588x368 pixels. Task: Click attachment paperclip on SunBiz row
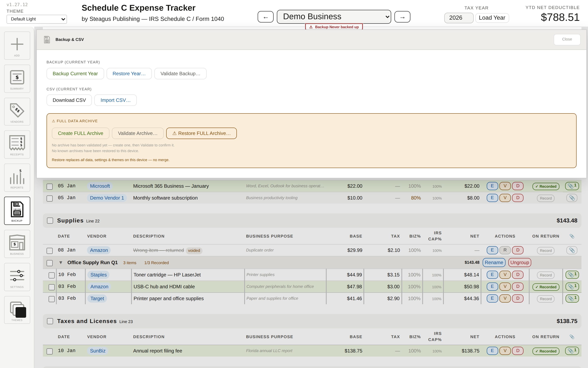point(572,351)
